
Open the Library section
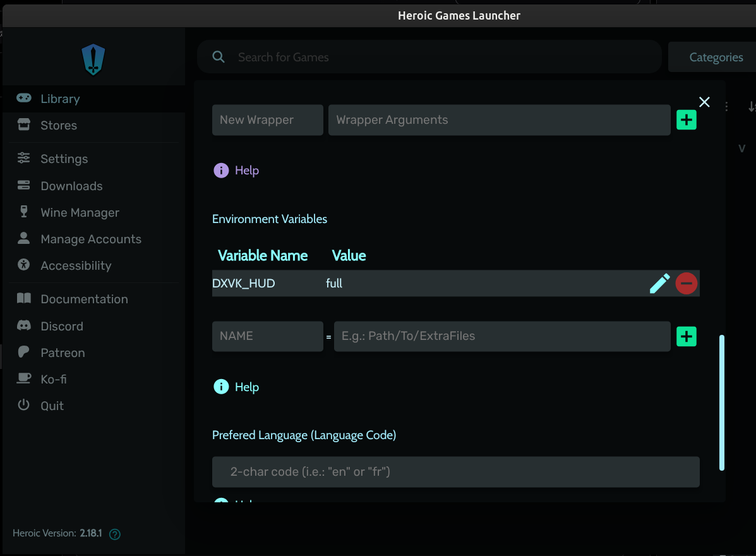[x=94, y=99]
